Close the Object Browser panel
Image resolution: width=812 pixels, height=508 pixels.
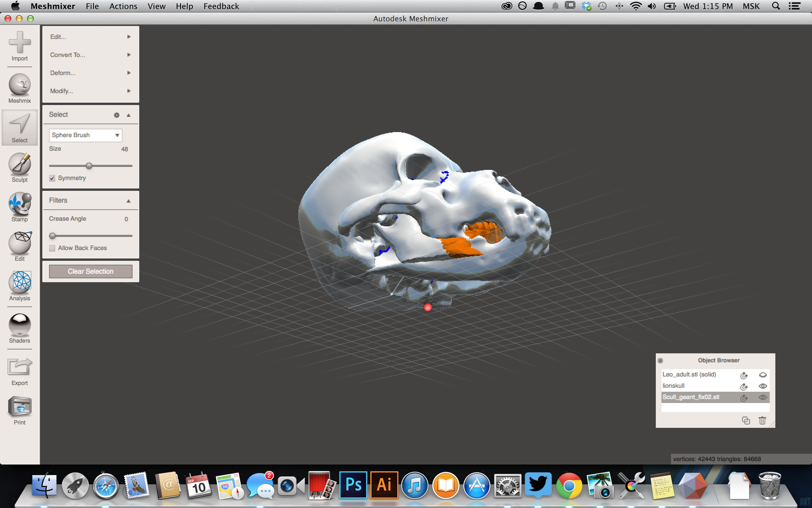pyautogui.click(x=660, y=360)
